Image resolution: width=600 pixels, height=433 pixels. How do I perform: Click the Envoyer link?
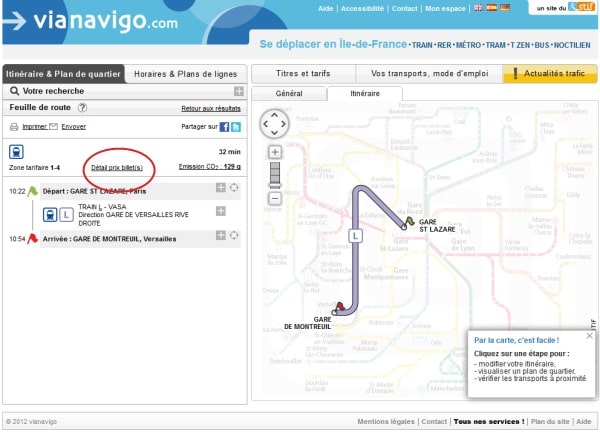coord(73,127)
